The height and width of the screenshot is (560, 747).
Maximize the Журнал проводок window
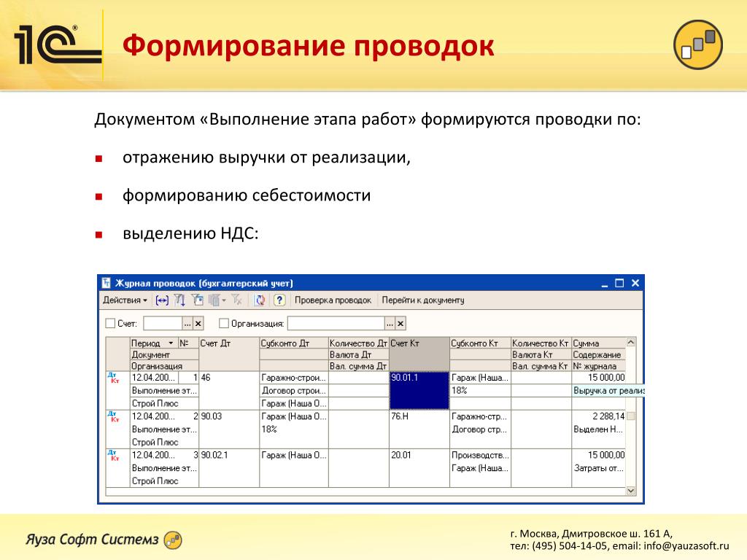point(619,284)
